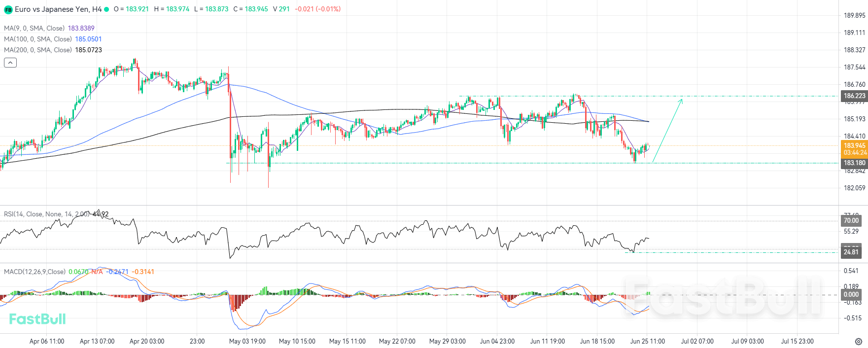Click the Apr 06 11:00 time axis label
This screenshot has height=348, width=868.
[x=47, y=341]
